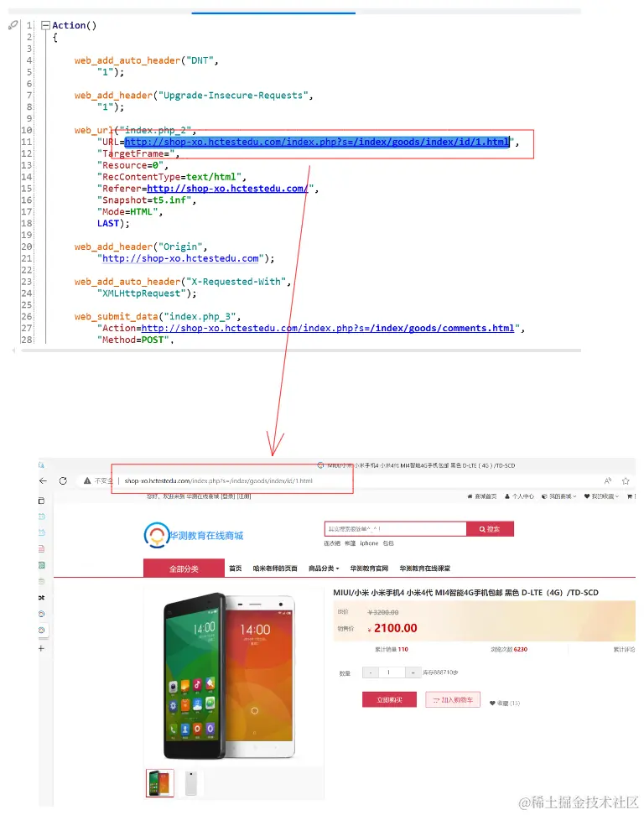The height and width of the screenshot is (815, 644).
Task: Click the red 搜索 search button
Action: 490,528
